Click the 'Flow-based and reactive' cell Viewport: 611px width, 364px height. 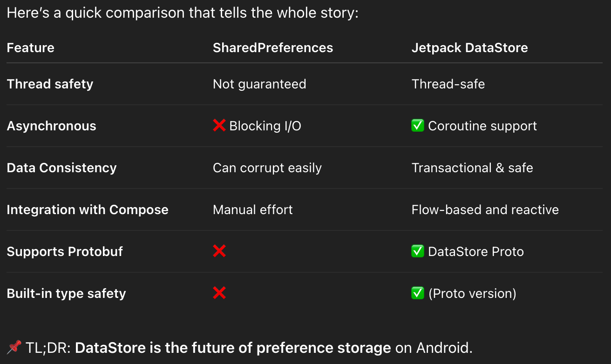click(485, 209)
